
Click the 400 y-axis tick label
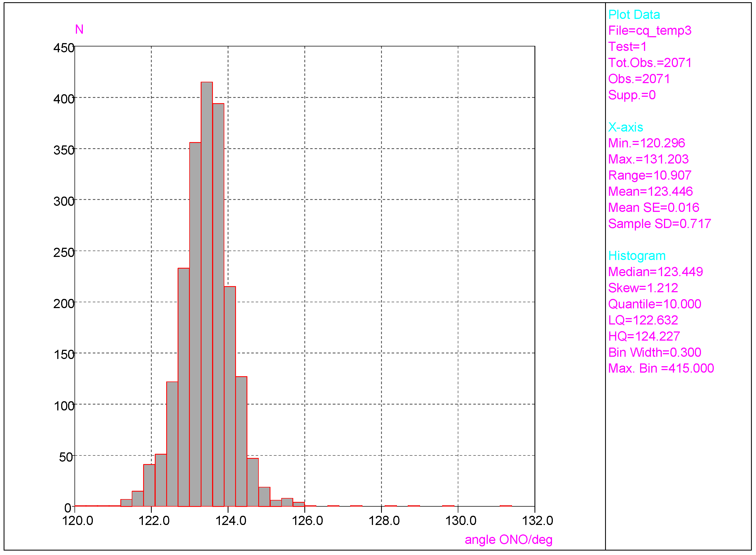coord(63,99)
